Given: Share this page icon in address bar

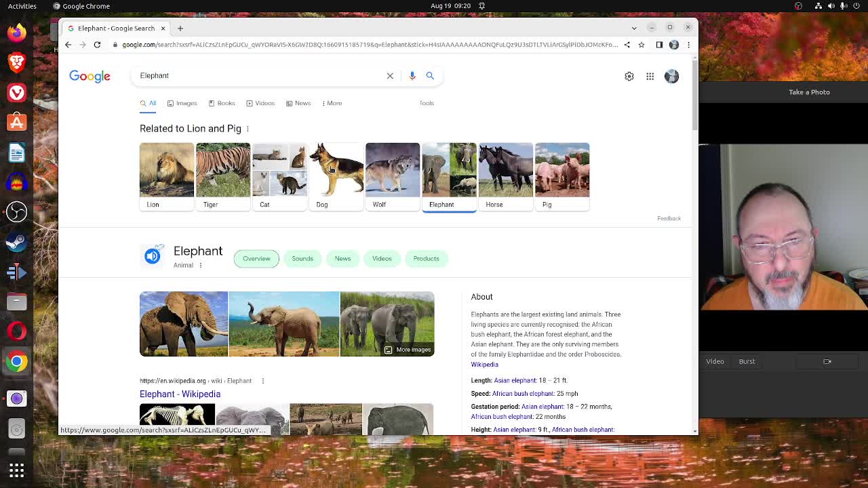Looking at the screenshot, I should [627, 45].
